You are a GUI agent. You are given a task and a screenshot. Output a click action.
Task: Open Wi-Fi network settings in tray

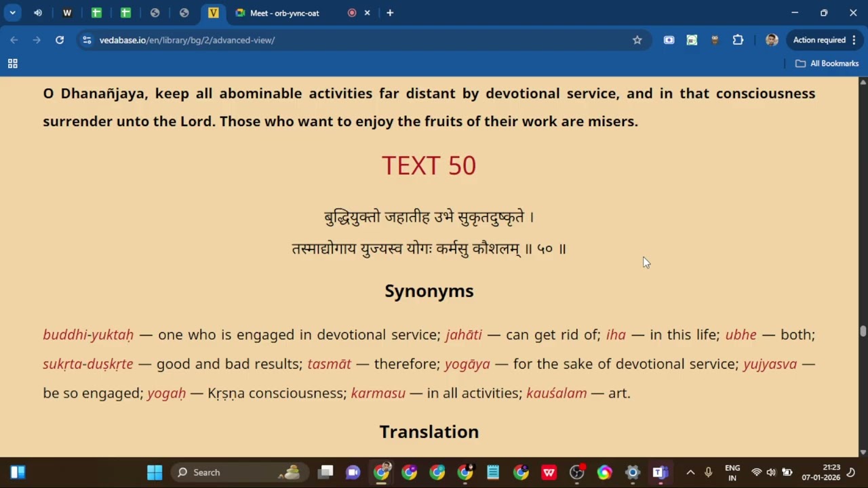757,472
